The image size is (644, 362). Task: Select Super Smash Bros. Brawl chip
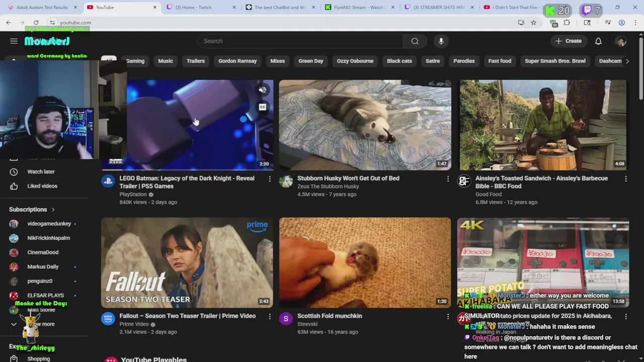click(555, 61)
